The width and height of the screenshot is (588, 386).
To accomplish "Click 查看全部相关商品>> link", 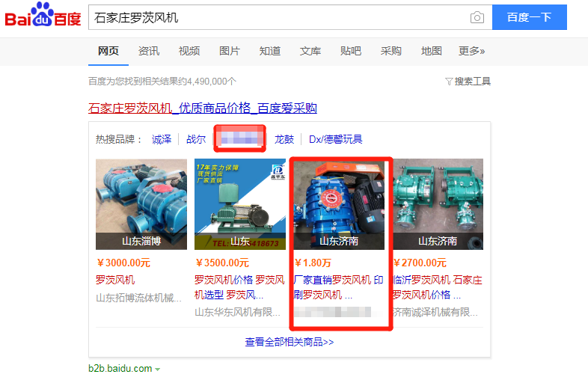I will click(x=290, y=342).
